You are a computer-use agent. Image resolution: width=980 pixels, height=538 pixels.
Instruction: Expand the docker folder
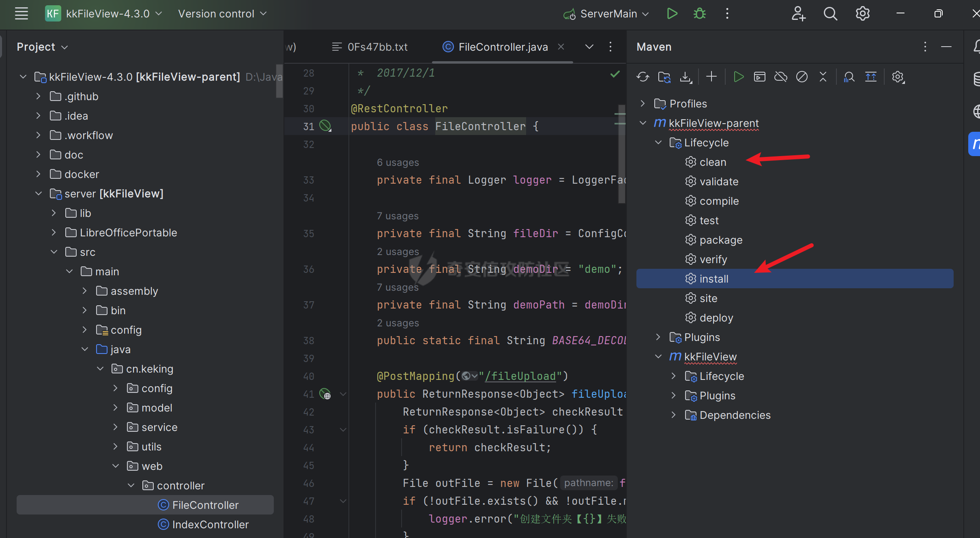[38, 174]
